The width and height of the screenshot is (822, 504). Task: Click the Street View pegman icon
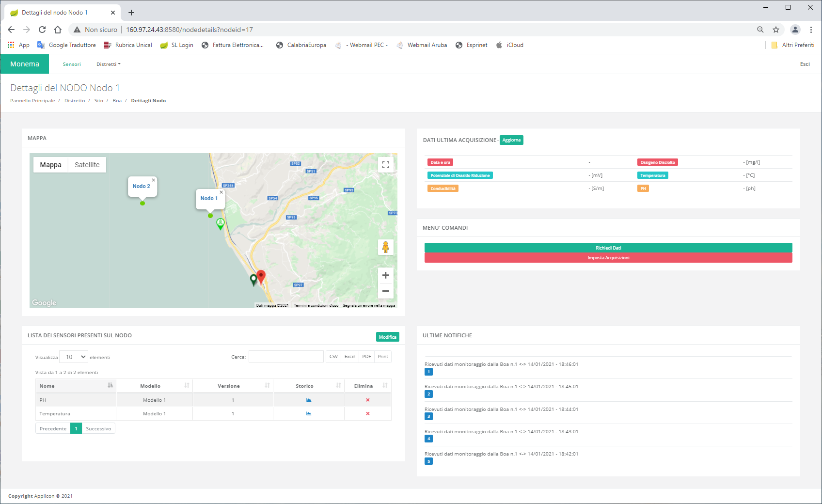click(386, 247)
